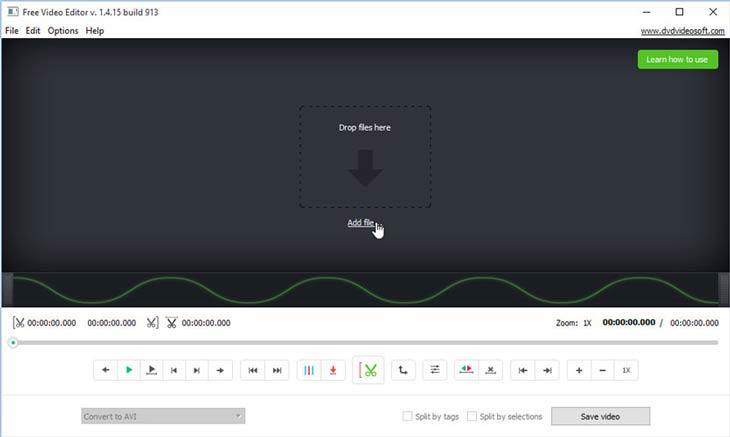Go to previous frame button
730x437 pixels.
click(174, 370)
